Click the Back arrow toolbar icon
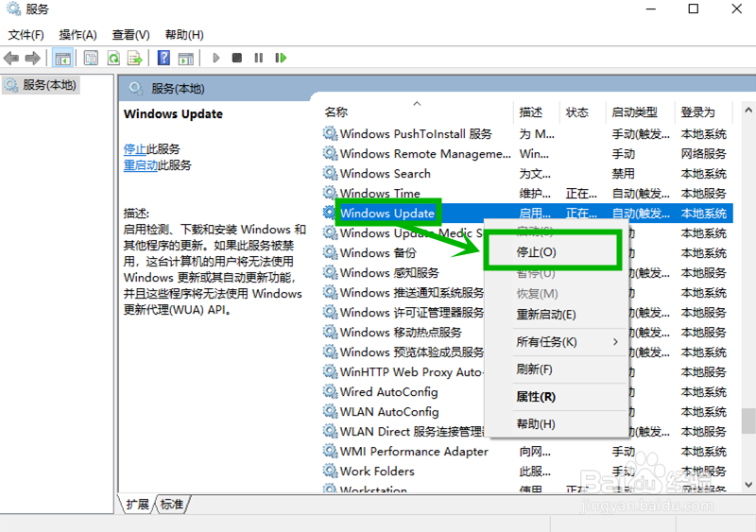 click(11, 59)
